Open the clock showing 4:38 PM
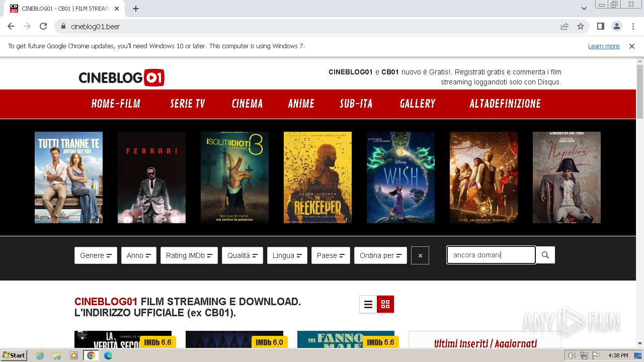 pyautogui.click(x=618, y=355)
